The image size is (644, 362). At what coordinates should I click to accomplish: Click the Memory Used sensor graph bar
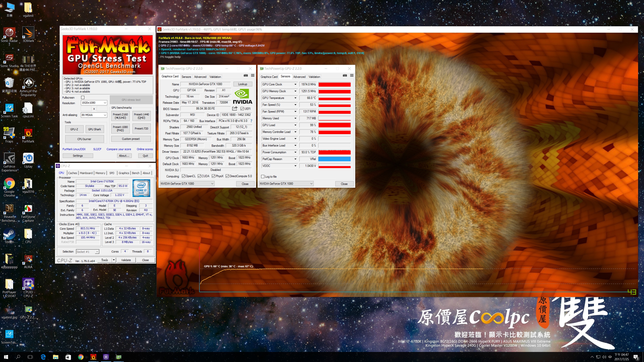point(335,118)
